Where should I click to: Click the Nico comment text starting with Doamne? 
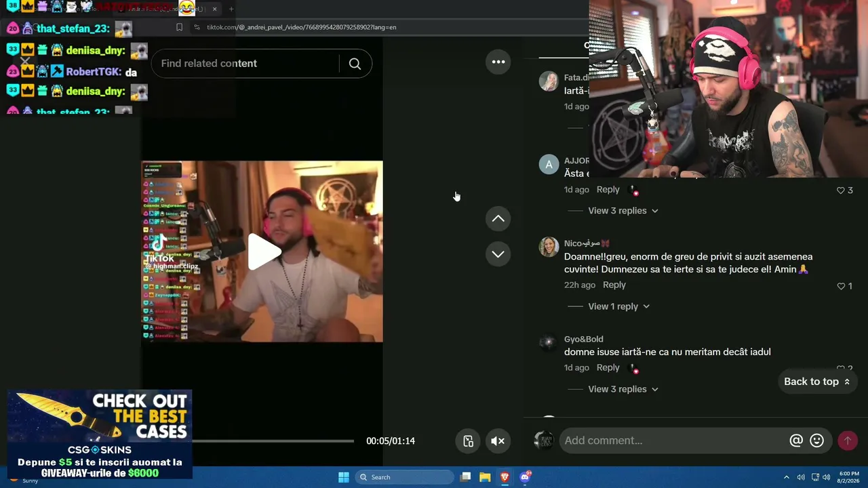pyautogui.click(x=688, y=263)
